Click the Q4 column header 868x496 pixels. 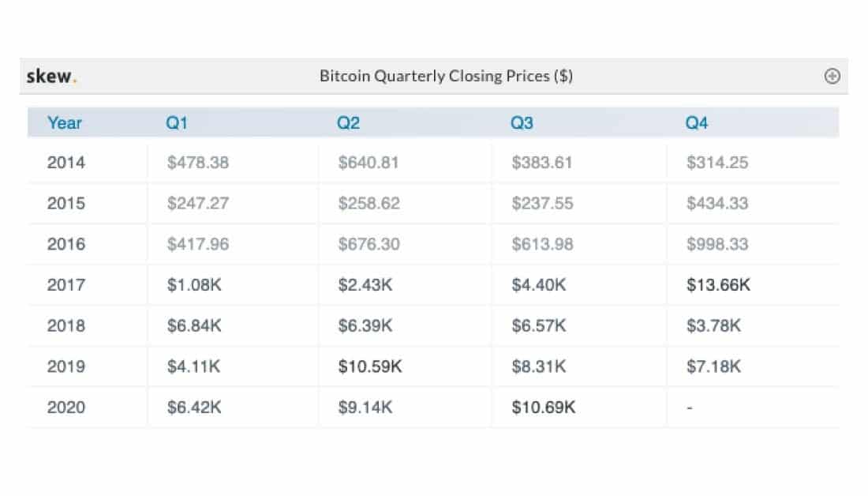coord(697,123)
